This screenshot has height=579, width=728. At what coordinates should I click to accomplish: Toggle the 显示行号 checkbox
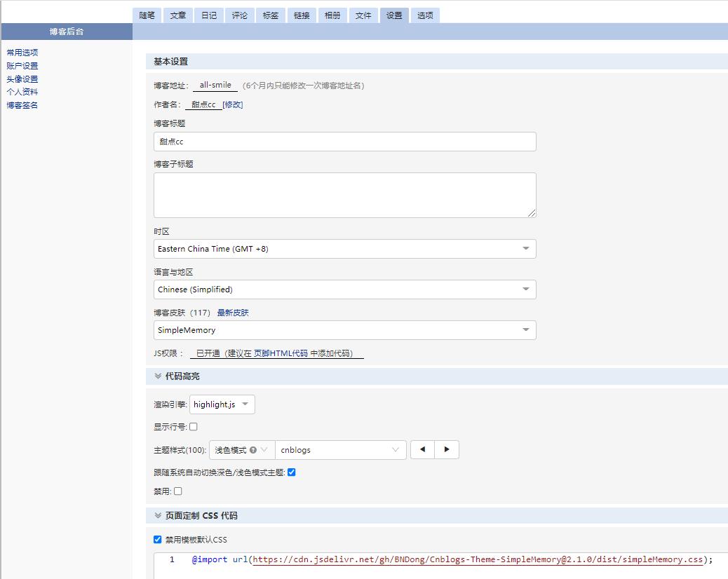click(194, 427)
